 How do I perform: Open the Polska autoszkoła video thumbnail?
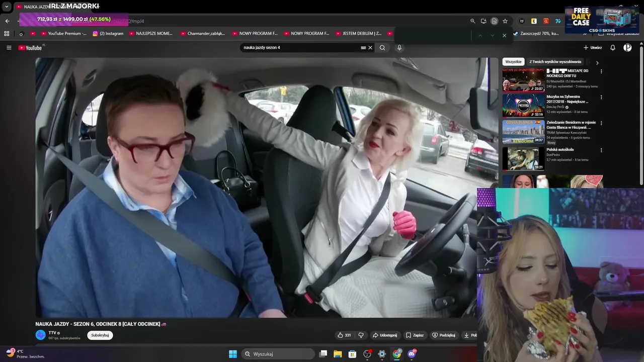[x=523, y=158]
